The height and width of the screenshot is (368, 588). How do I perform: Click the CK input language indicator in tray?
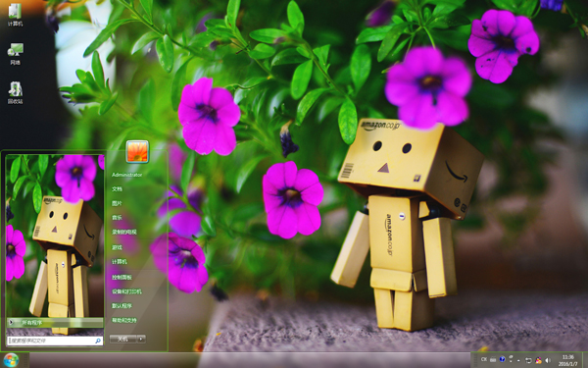pos(484,360)
